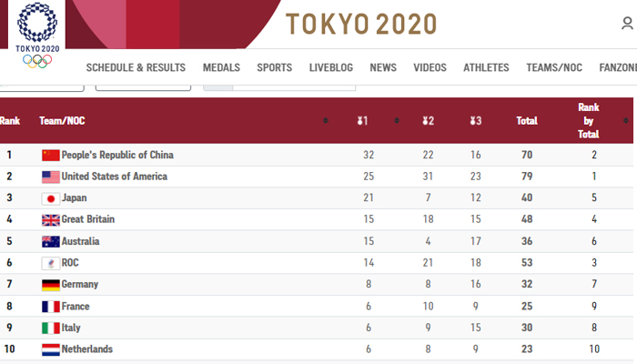Click the Great Britain flag icon
This screenshot has width=637, height=364.
pos(51,220)
